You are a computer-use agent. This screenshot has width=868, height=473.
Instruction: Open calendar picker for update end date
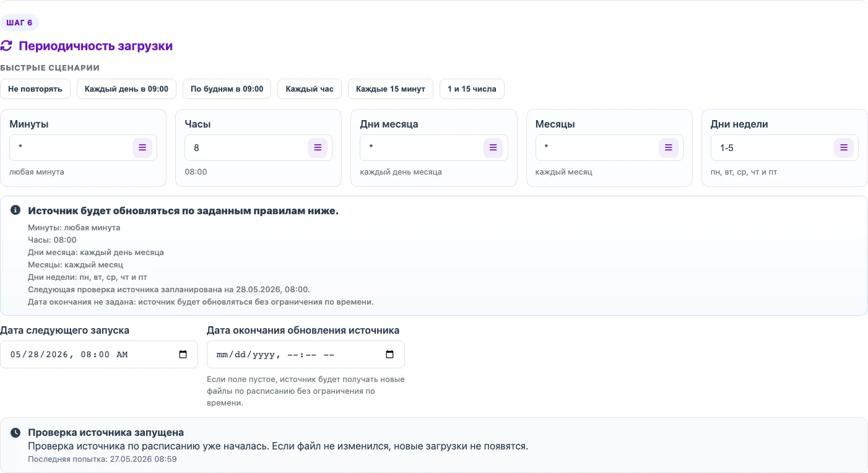[389, 355]
